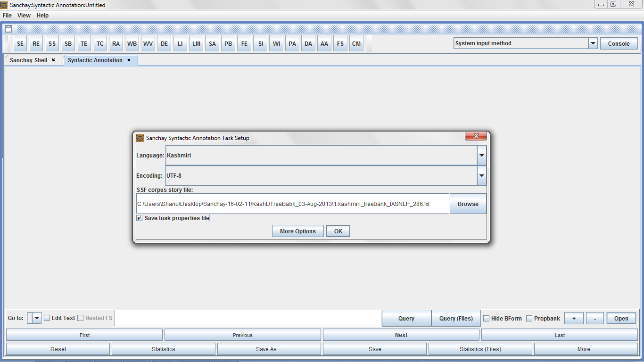The height and width of the screenshot is (362, 644).
Task: Click the DE toolbar button
Action: pyautogui.click(x=165, y=44)
